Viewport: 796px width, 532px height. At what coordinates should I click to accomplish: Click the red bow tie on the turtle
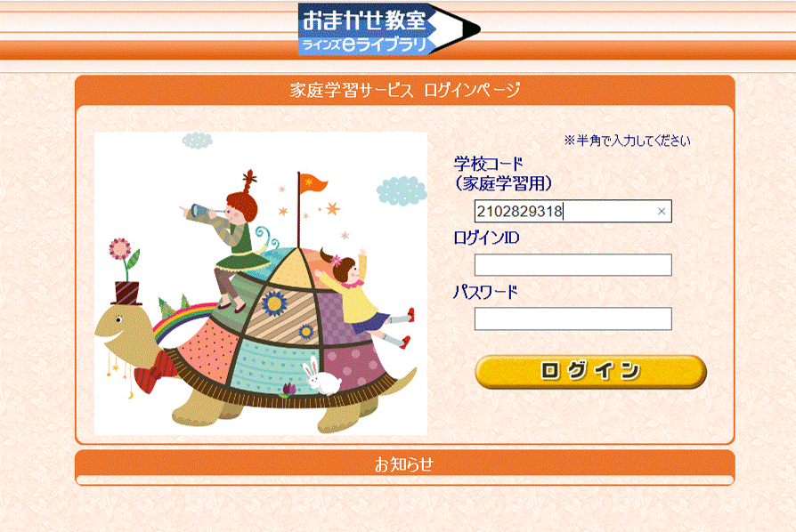(155, 372)
